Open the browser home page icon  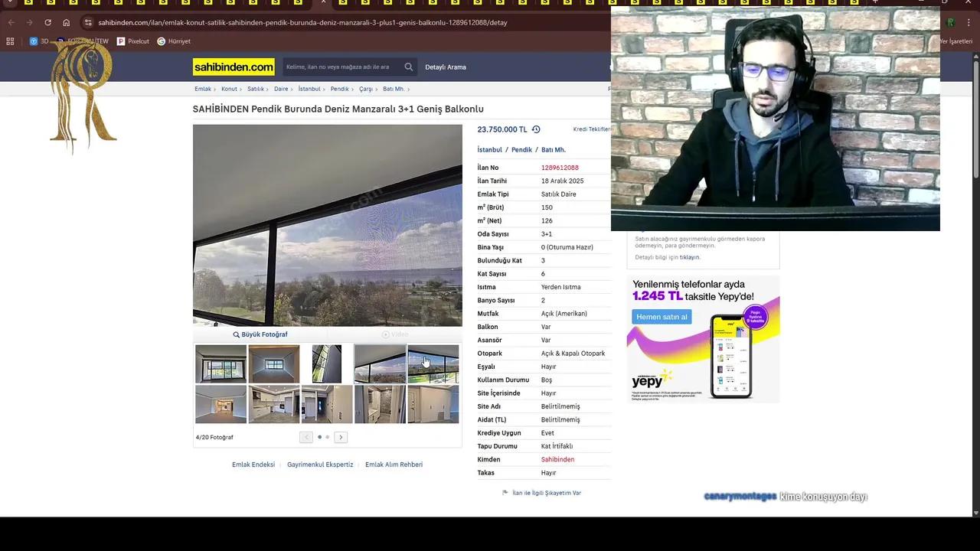66,22
